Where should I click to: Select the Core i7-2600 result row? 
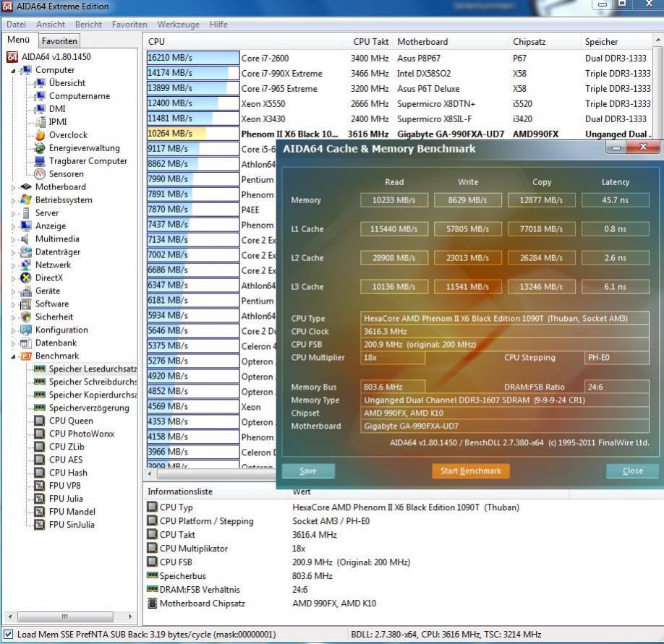pos(399,59)
